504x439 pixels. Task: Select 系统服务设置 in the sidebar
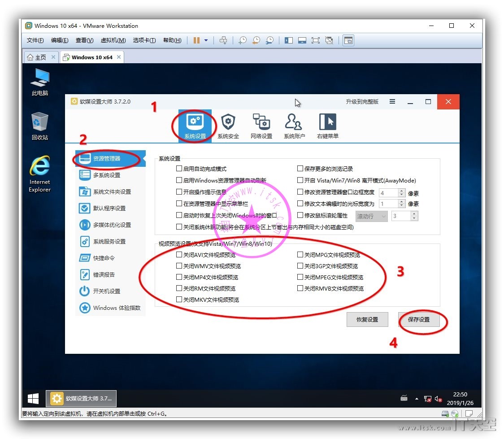(x=111, y=241)
